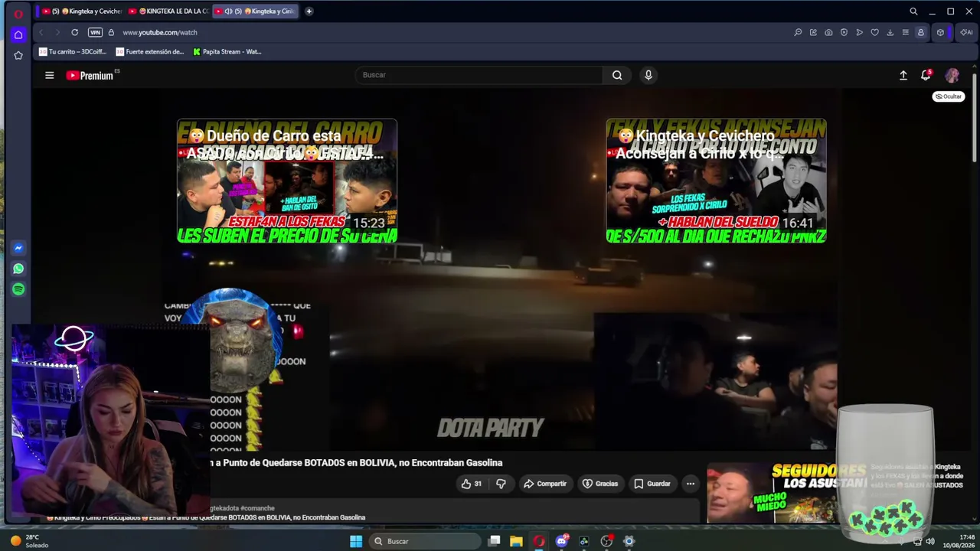Open the extensions cube icon
The width and height of the screenshot is (980, 551).
[940, 32]
